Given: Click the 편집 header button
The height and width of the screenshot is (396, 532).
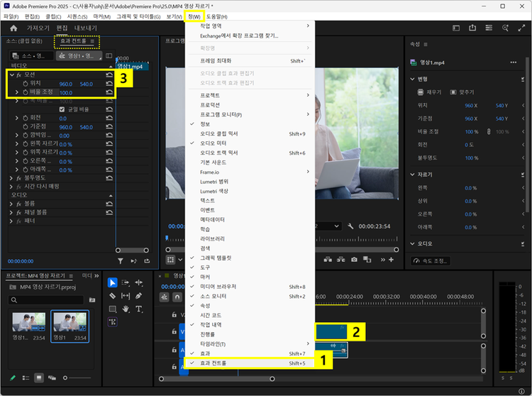Looking at the screenshot, I should pyautogui.click(x=62, y=28).
